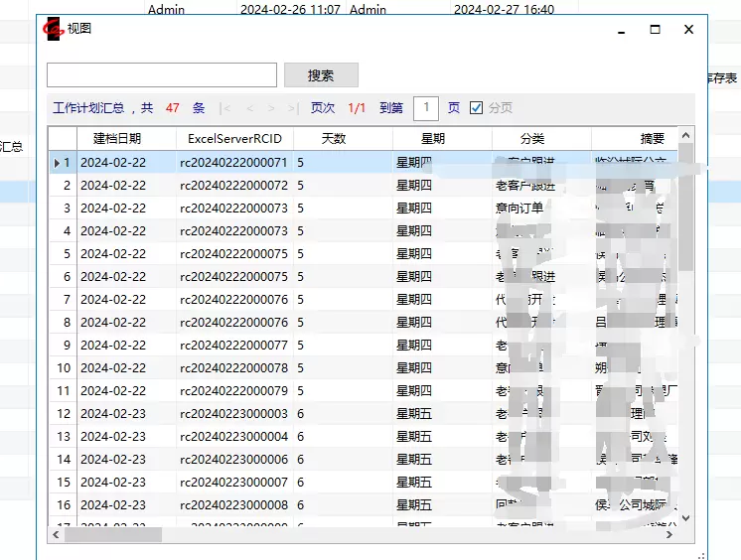The image size is (741, 560).
Task: Click the horizontal scrollbar left arrow
Action: click(56, 535)
